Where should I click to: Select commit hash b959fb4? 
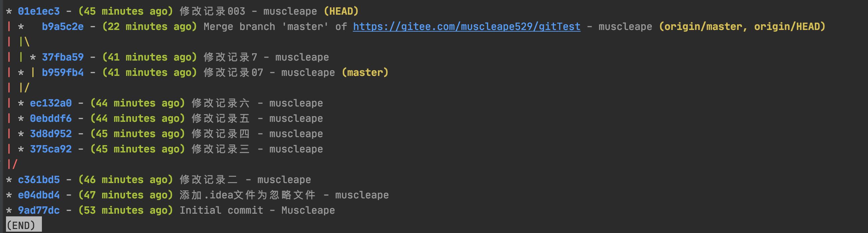pos(63,73)
